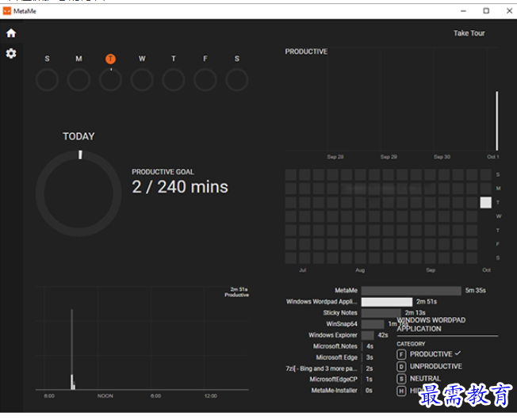The height and width of the screenshot is (420, 517).
Task: Click Sunday's empty progress ring
Action: coord(47,80)
